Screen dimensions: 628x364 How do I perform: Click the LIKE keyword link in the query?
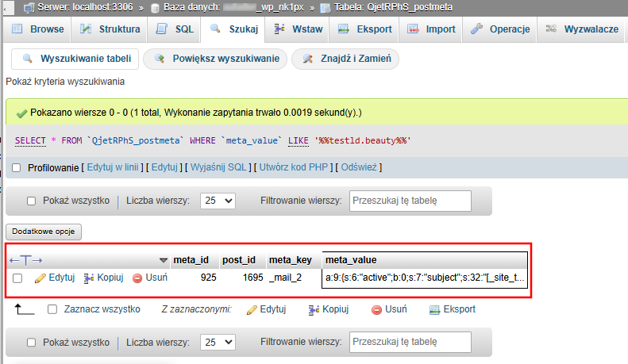[x=299, y=141]
